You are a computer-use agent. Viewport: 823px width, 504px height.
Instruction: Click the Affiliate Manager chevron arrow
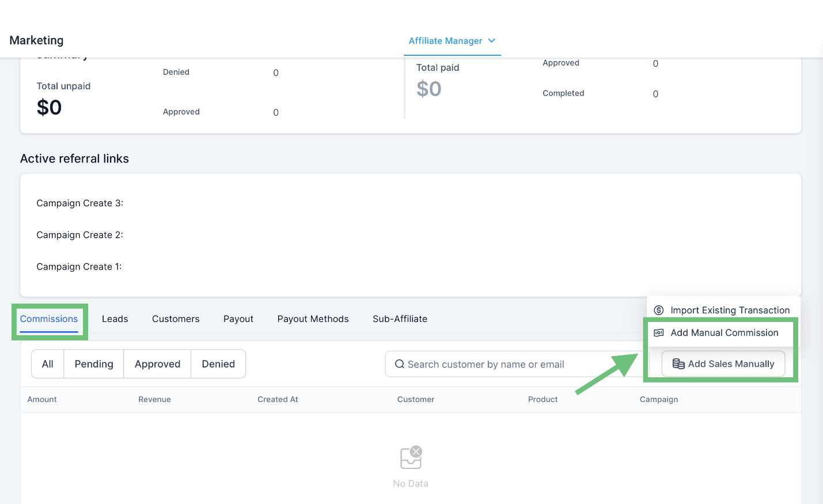pos(492,41)
